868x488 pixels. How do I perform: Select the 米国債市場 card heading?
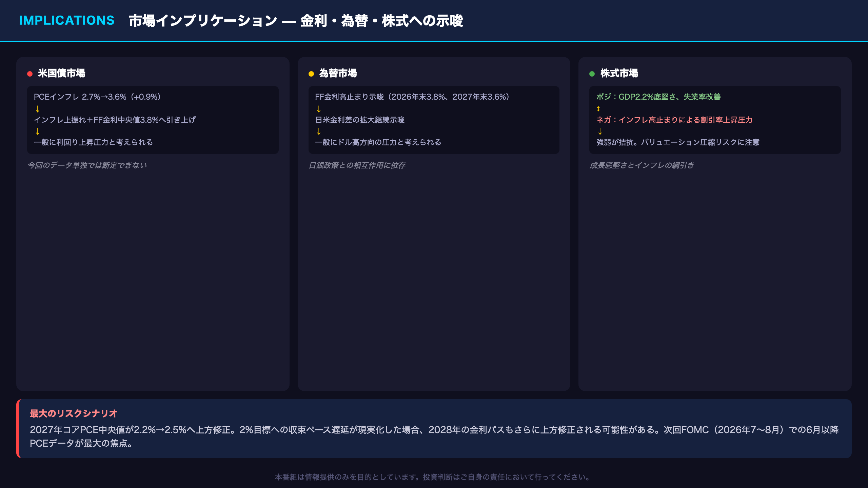(x=61, y=73)
